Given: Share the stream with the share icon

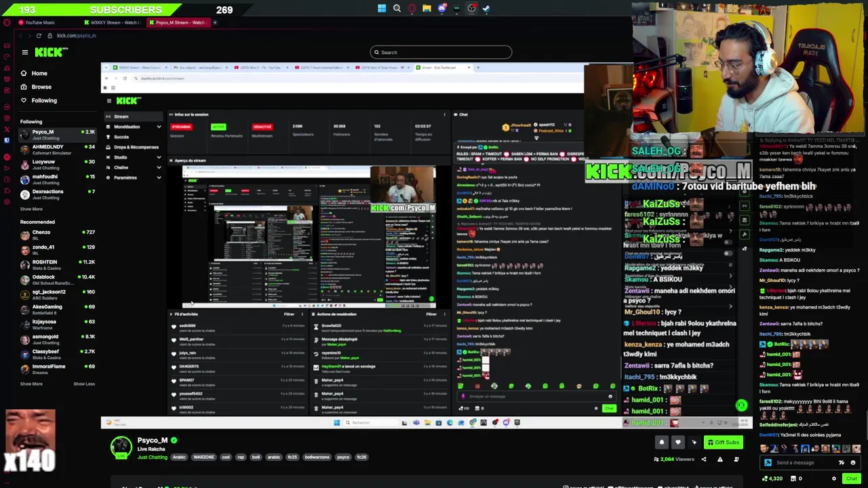Looking at the screenshot, I should point(703,460).
